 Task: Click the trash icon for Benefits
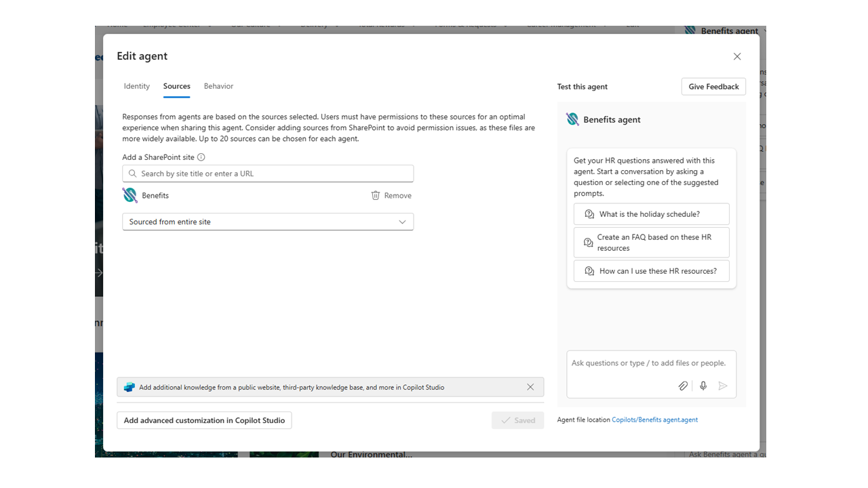376,195
